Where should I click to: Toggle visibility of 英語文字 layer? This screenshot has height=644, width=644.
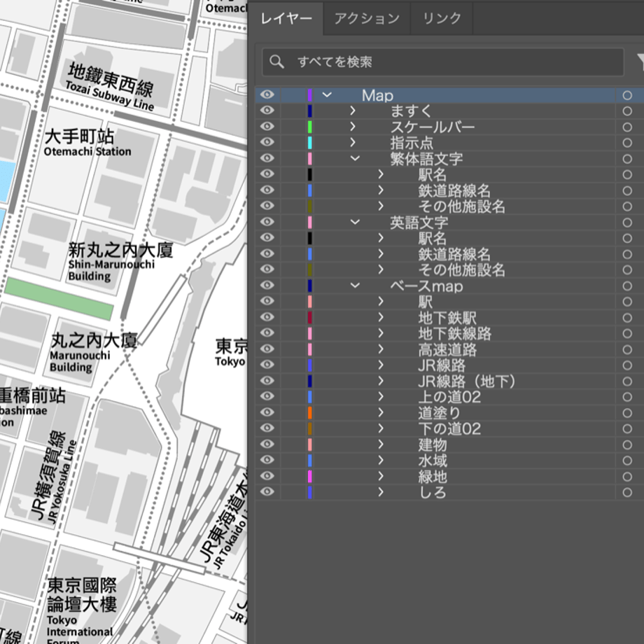click(x=267, y=222)
